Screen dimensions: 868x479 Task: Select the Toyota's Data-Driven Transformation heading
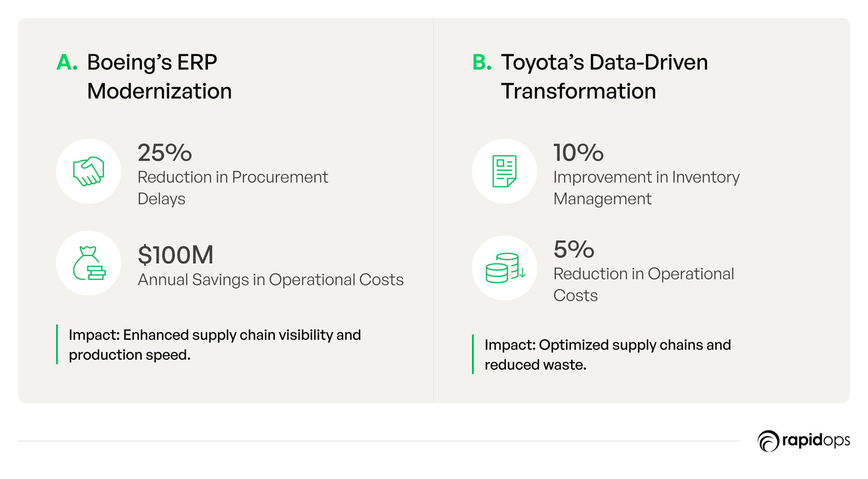[x=604, y=76]
